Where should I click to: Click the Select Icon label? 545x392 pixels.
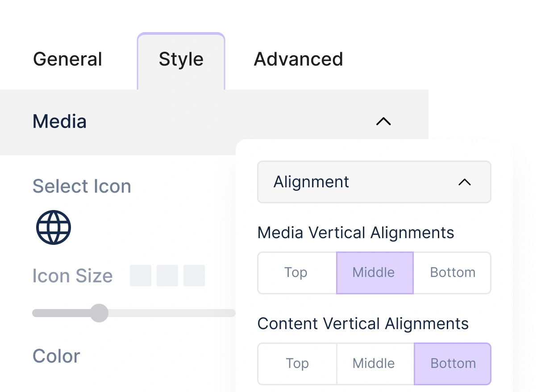pos(82,186)
